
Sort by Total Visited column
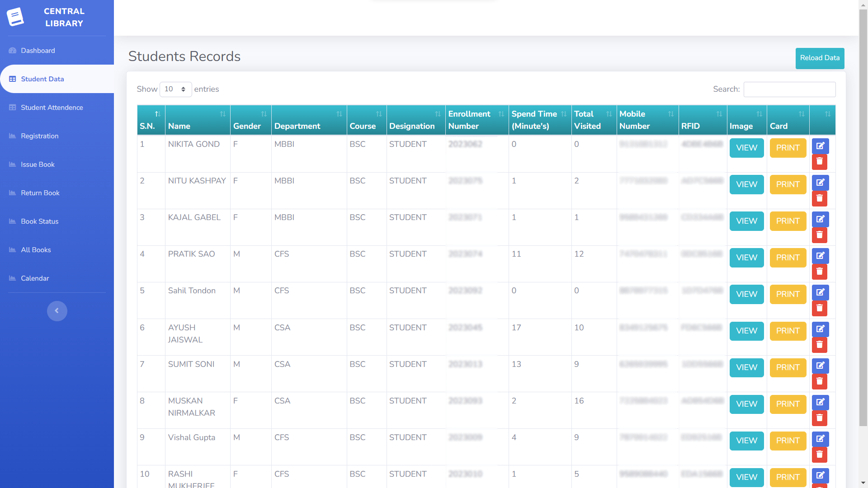tap(594, 120)
